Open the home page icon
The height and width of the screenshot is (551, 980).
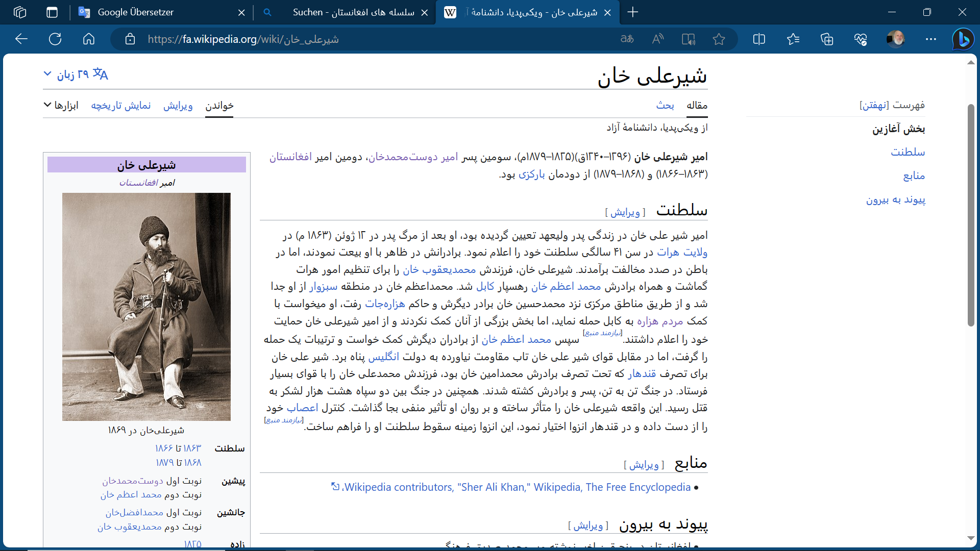pos(89,39)
